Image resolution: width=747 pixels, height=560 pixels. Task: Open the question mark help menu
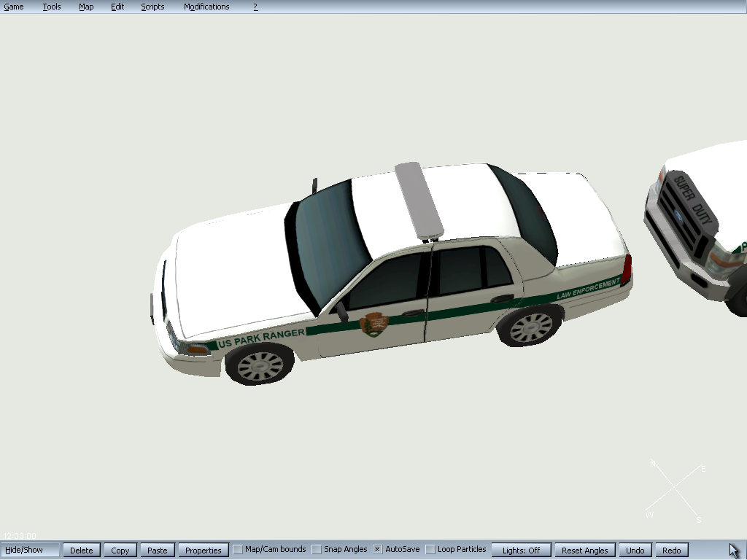[255, 7]
